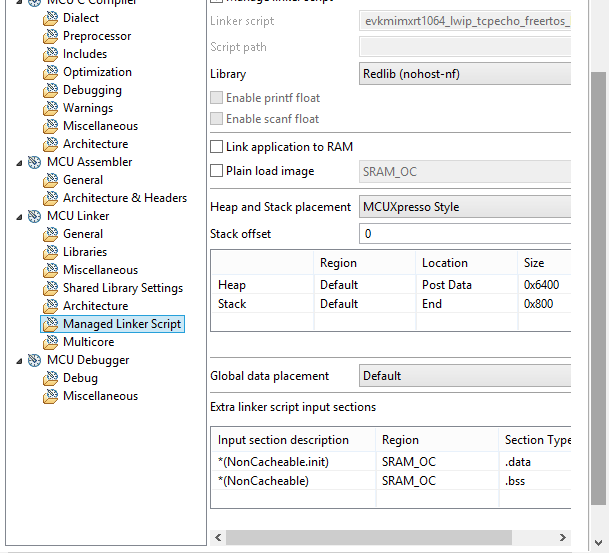Image resolution: width=609 pixels, height=553 pixels.
Task: Toggle the Plain load image checkbox
Action: 217,171
